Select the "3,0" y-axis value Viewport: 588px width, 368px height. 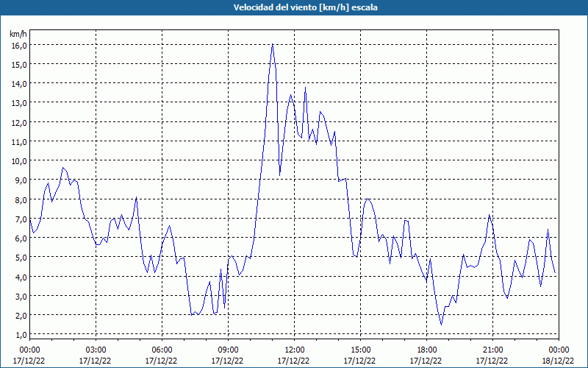(21, 296)
